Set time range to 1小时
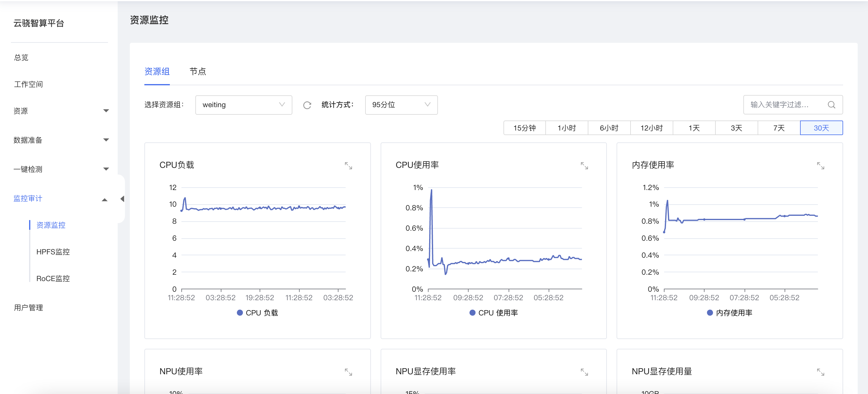Image resolution: width=868 pixels, height=394 pixels. pyautogui.click(x=567, y=128)
